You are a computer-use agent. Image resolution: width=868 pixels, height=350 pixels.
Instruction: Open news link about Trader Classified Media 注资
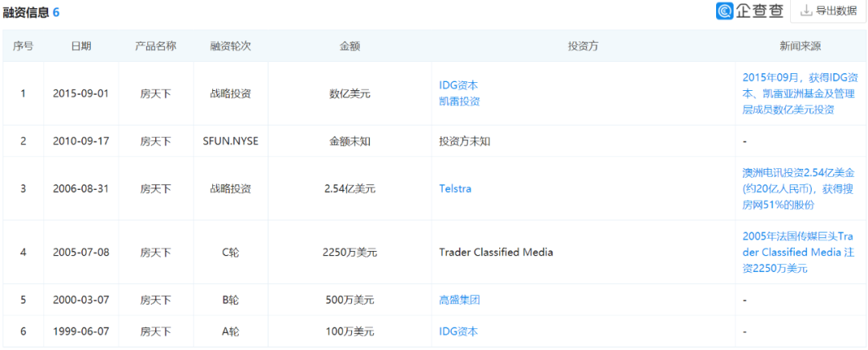click(x=798, y=252)
